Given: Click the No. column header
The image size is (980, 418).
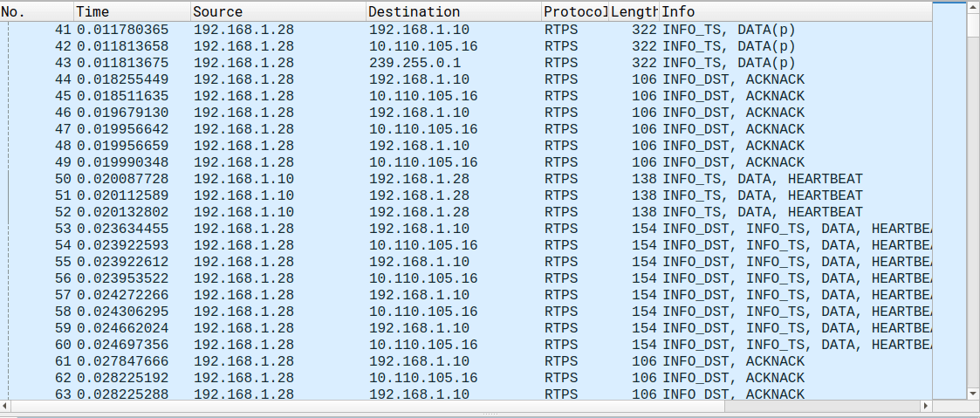Looking at the screenshot, I should coord(35,11).
